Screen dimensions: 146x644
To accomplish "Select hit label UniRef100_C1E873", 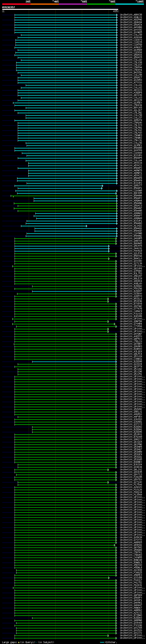I will [131, 40].
